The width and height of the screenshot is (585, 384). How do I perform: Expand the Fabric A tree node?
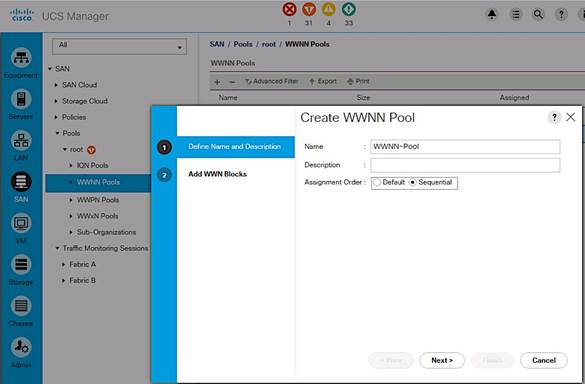[63, 265]
